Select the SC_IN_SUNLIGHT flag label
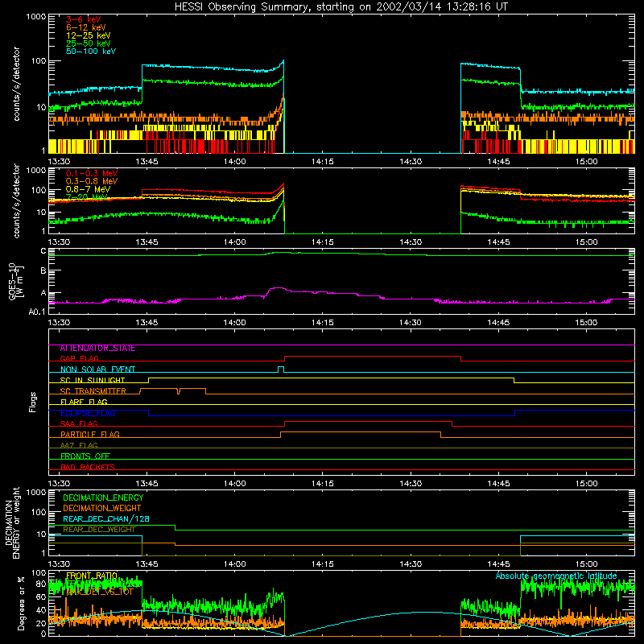 pyautogui.click(x=93, y=380)
